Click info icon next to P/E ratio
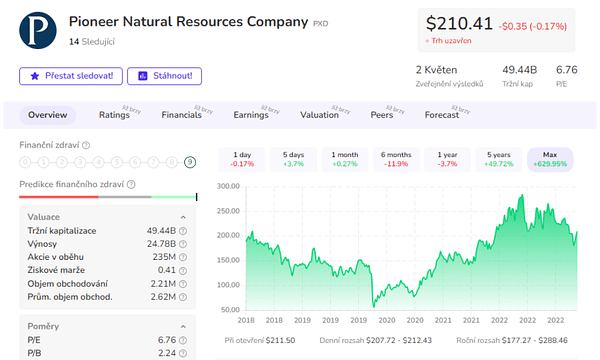 click(183, 340)
